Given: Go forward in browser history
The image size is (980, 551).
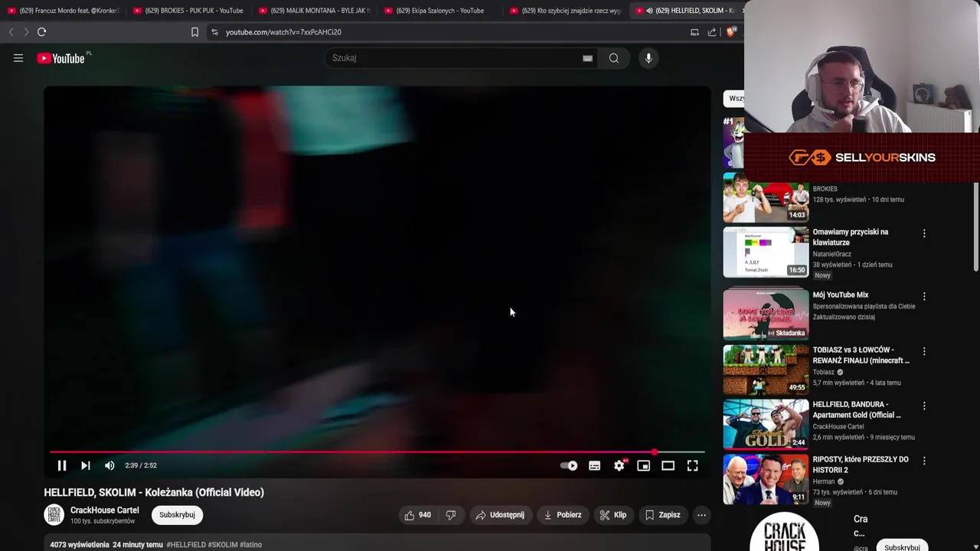Looking at the screenshot, I should click(x=25, y=32).
